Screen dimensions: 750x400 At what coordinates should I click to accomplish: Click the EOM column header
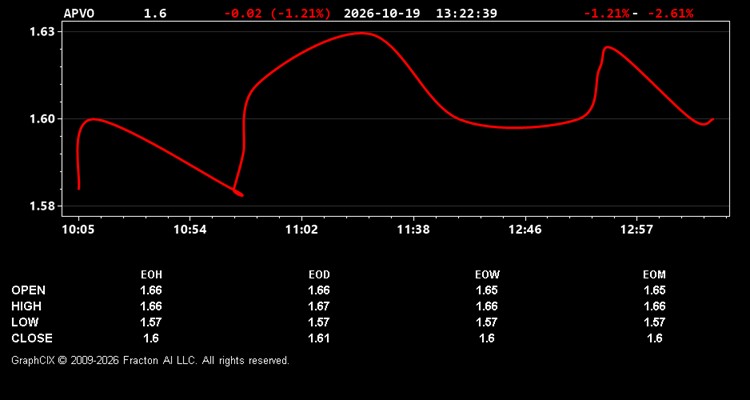(x=654, y=275)
